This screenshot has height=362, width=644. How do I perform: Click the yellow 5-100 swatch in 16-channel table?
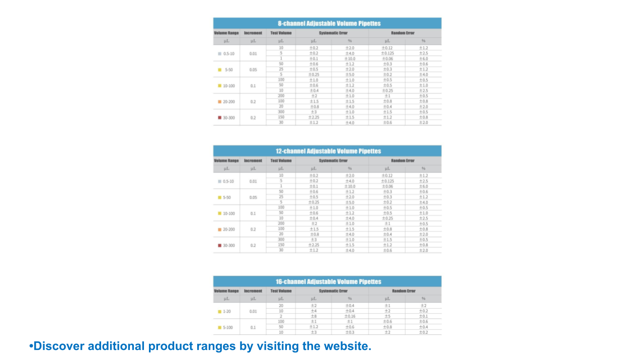(220, 328)
